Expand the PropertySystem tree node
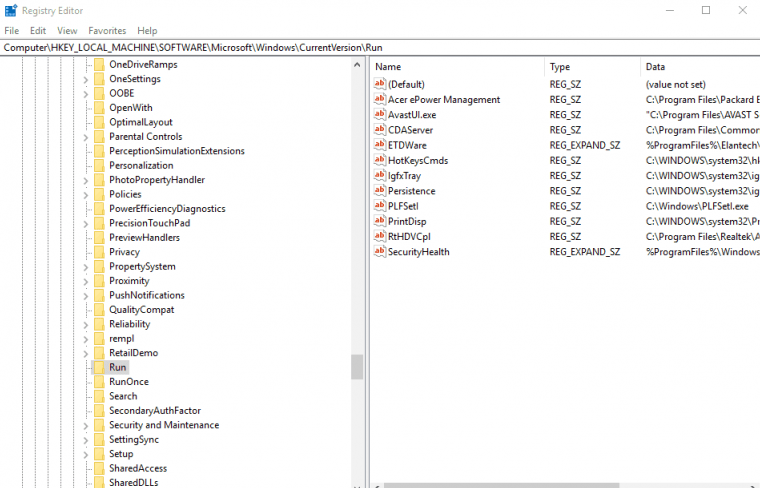This screenshot has height=488, width=760. [x=86, y=267]
